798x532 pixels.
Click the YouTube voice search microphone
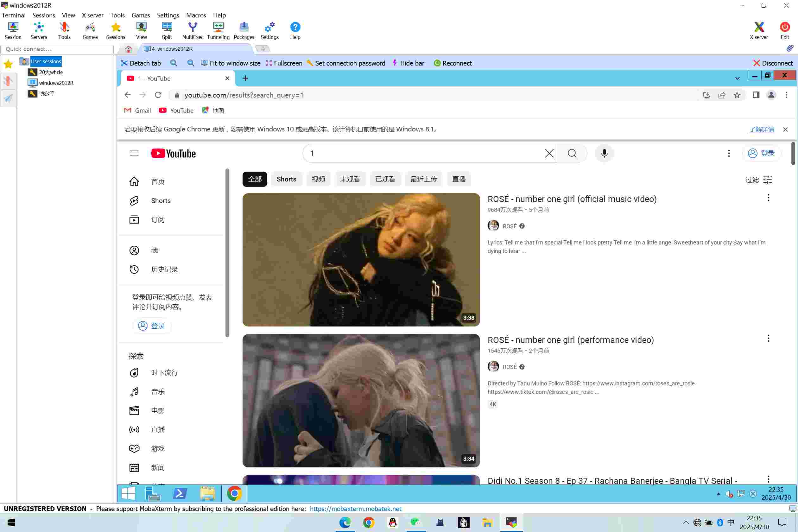604,153
